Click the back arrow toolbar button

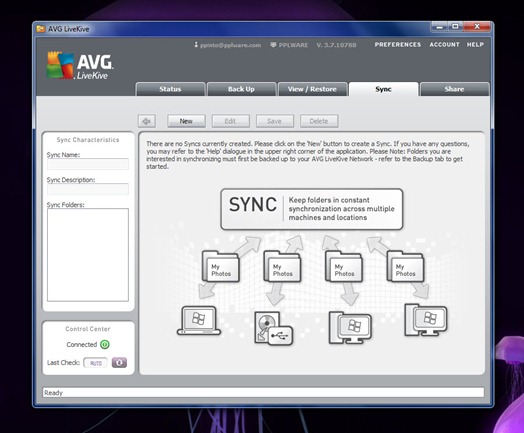[147, 121]
